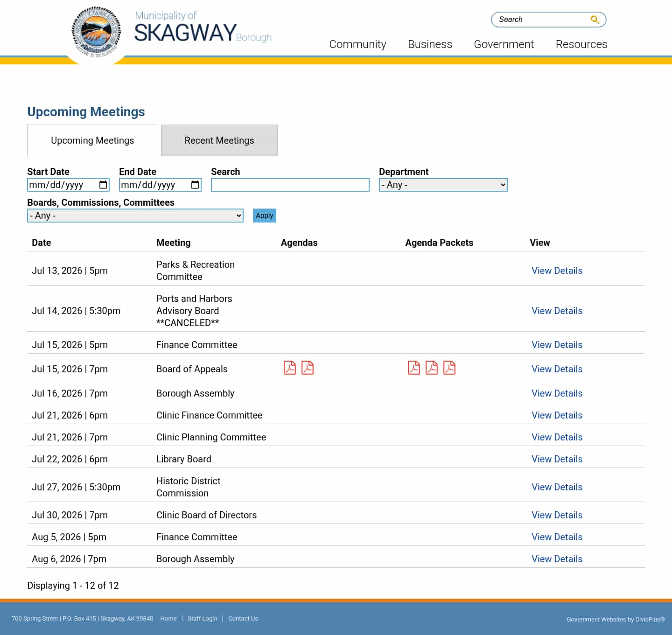Open the Business menu
The image size is (672, 635).
pos(430,44)
